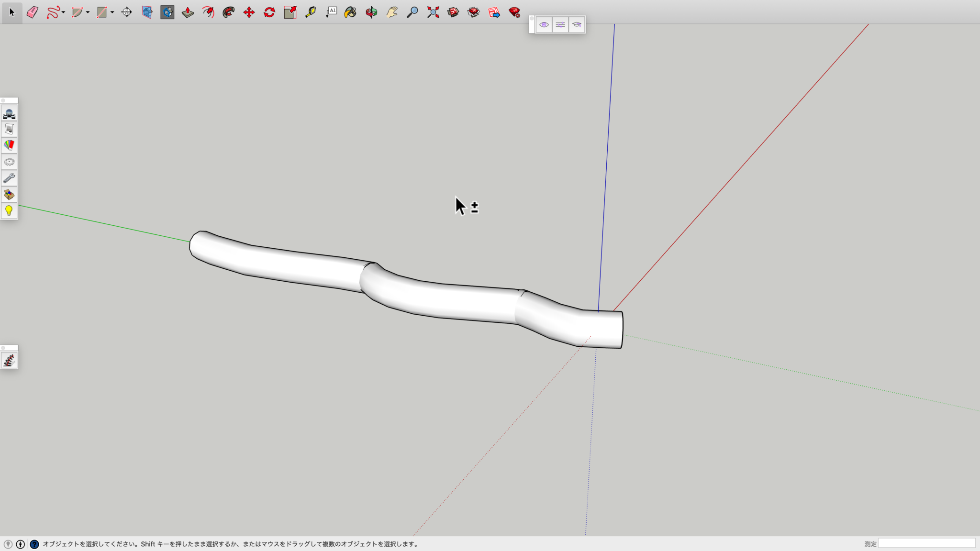Click the Zoom Extents tool

click(433, 12)
